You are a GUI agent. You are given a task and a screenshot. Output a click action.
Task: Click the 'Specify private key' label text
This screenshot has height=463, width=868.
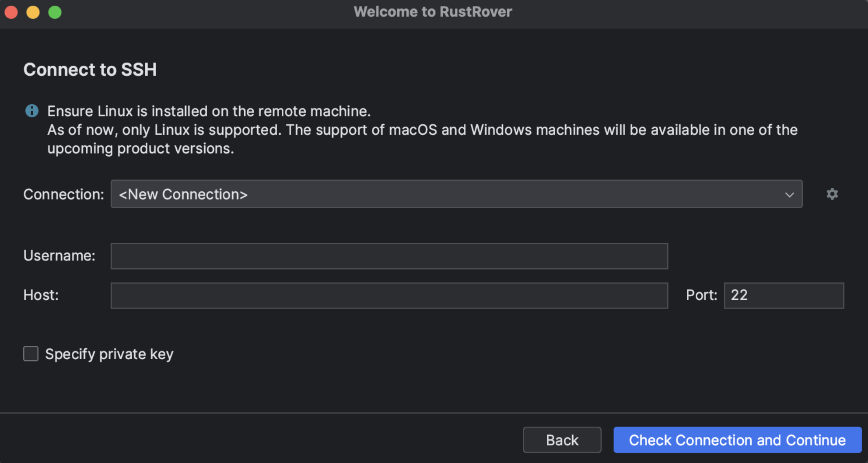109,354
